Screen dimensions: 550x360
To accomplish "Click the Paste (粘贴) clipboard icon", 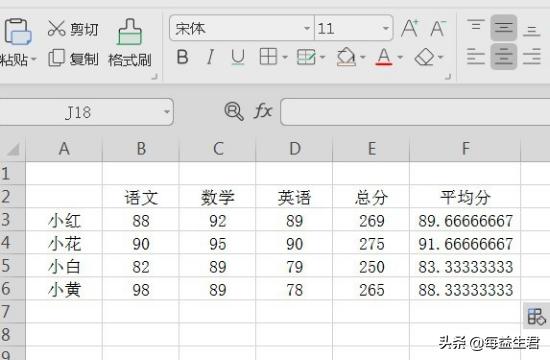I will [18, 32].
